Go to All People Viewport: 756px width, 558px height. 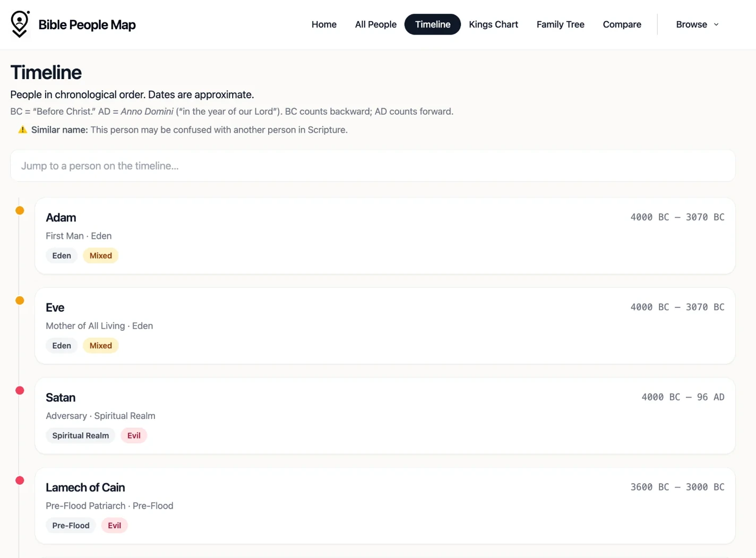[375, 24]
